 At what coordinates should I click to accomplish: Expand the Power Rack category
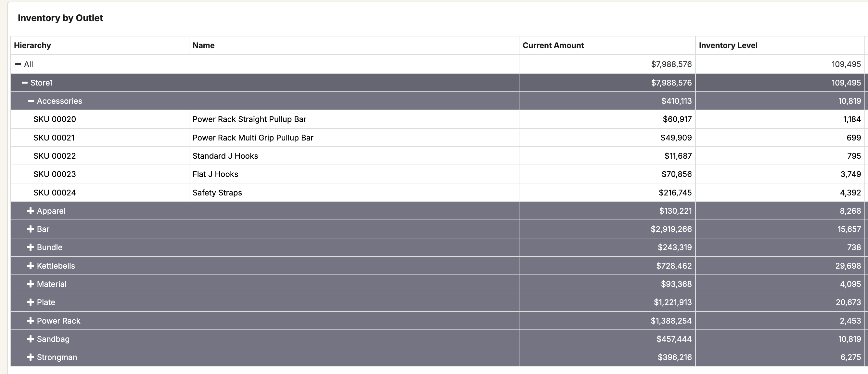point(30,321)
